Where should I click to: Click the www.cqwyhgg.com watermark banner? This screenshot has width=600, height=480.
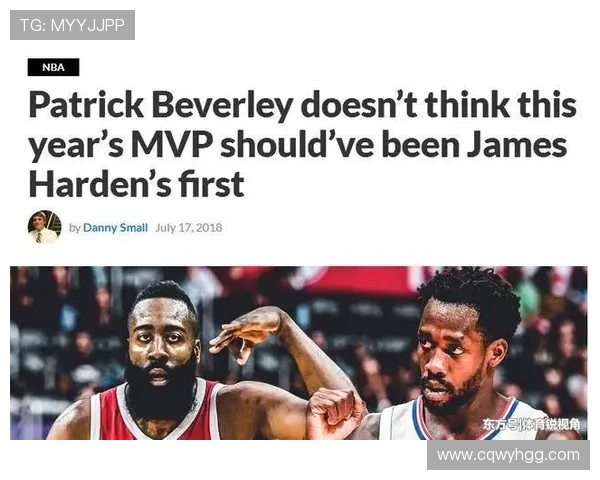point(508,455)
